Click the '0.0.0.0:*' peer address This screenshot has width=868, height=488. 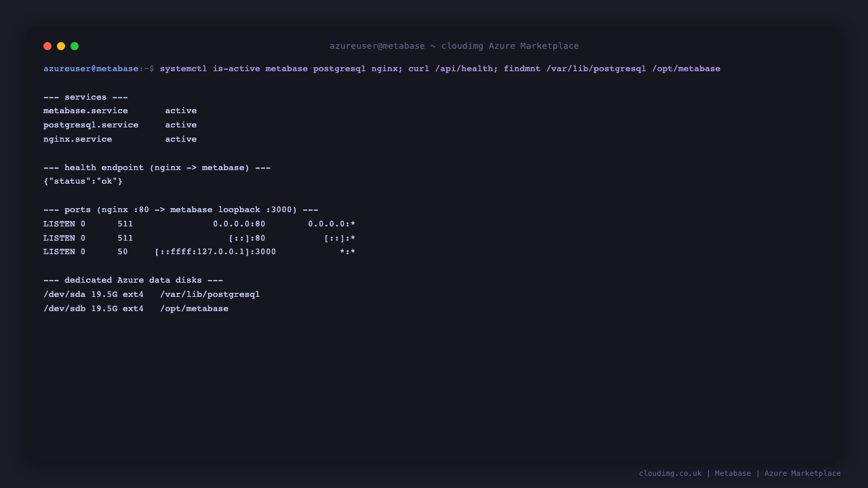point(332,224)
